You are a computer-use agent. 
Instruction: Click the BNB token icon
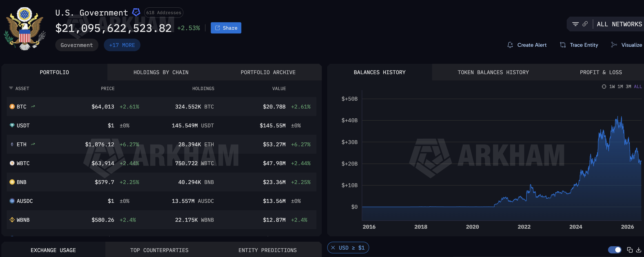tap(12, 182)
